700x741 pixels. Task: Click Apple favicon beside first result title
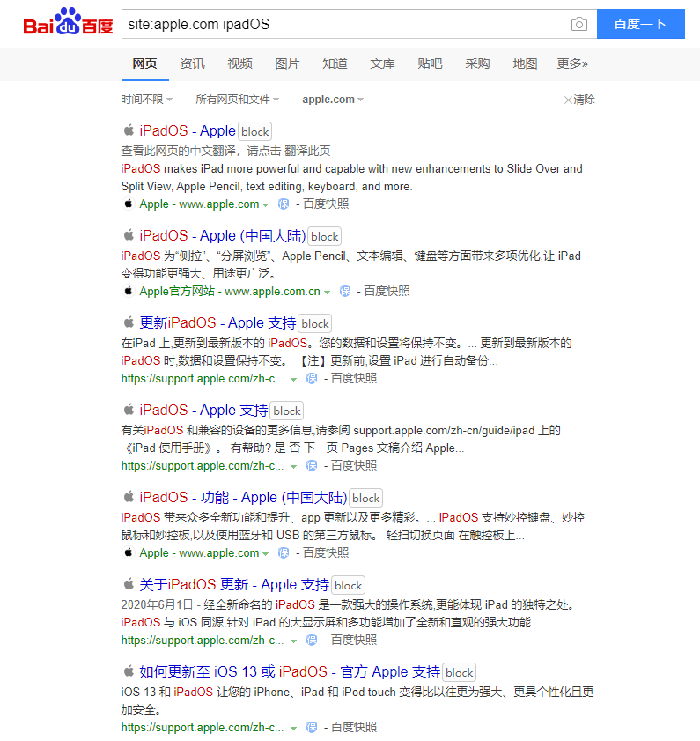(x=129, y=130)
